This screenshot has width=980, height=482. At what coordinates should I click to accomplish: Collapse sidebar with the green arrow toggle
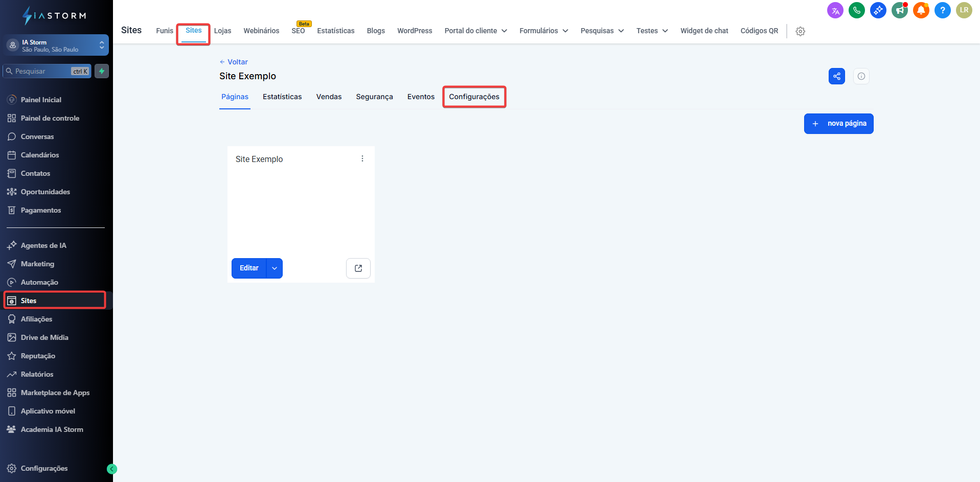coord(112,469)
